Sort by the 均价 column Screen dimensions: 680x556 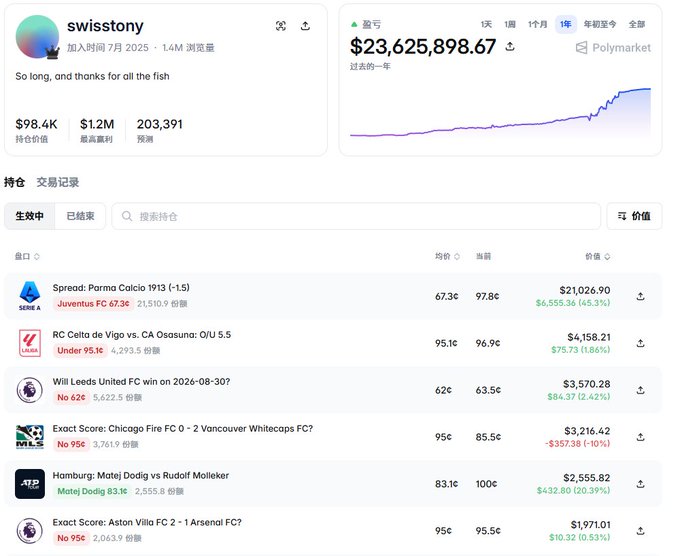pos(447,256)
